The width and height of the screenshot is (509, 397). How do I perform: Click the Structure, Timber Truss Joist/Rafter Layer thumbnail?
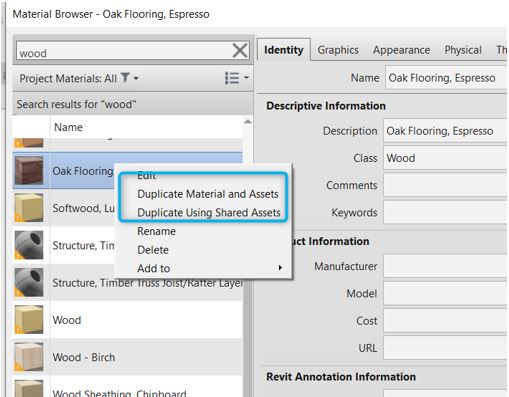29,283
